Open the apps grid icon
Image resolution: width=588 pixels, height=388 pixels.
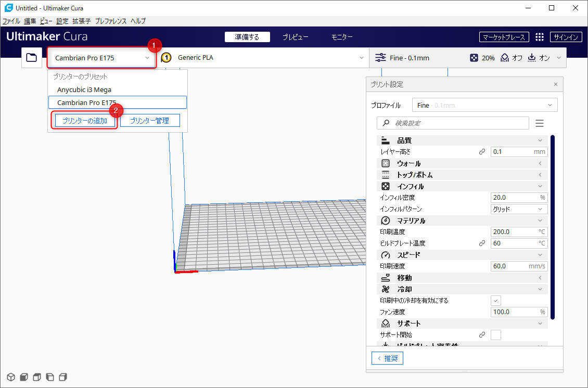pos(539,37)
